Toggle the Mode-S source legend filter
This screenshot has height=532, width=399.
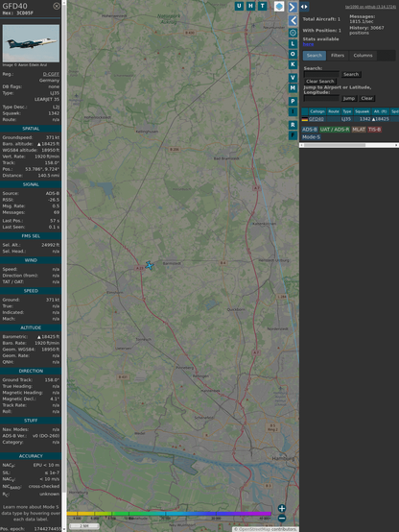pos(311,137)
